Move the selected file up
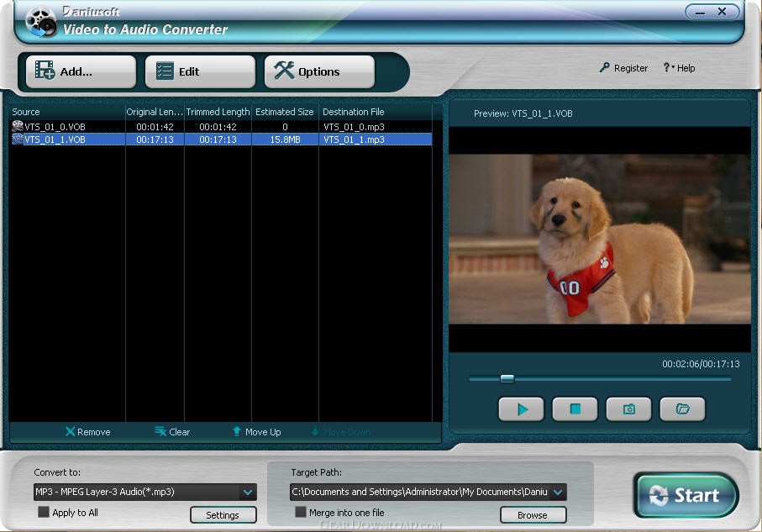The height and width of the screenshot is (532, 762). point(256,432)
